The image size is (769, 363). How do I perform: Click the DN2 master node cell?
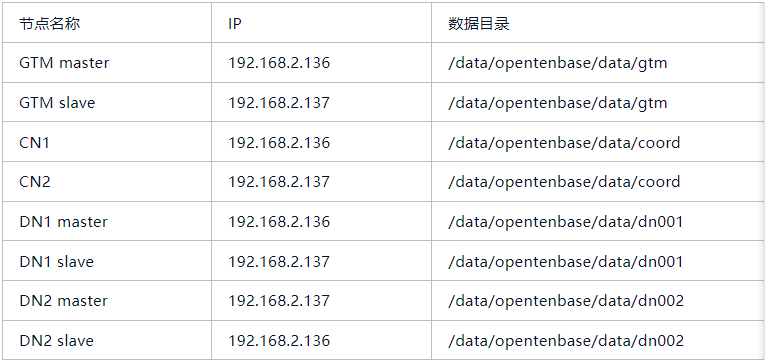107,301
